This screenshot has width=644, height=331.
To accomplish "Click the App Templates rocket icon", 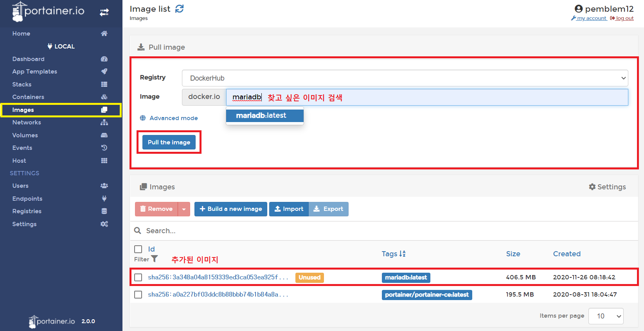I will tap(104, 71).
